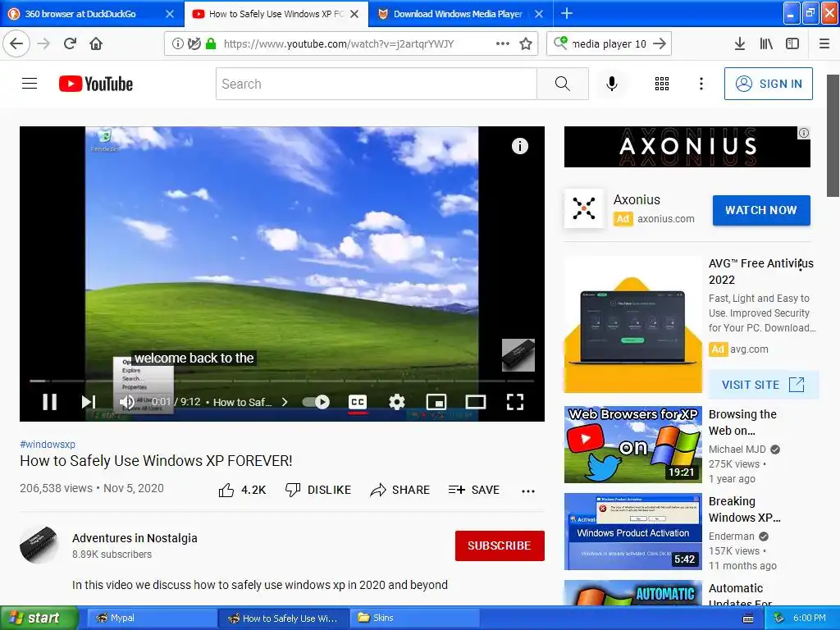Click the DISLIKE button
Viewport: 840px width, 630px height.
click(x=318, y=490)
